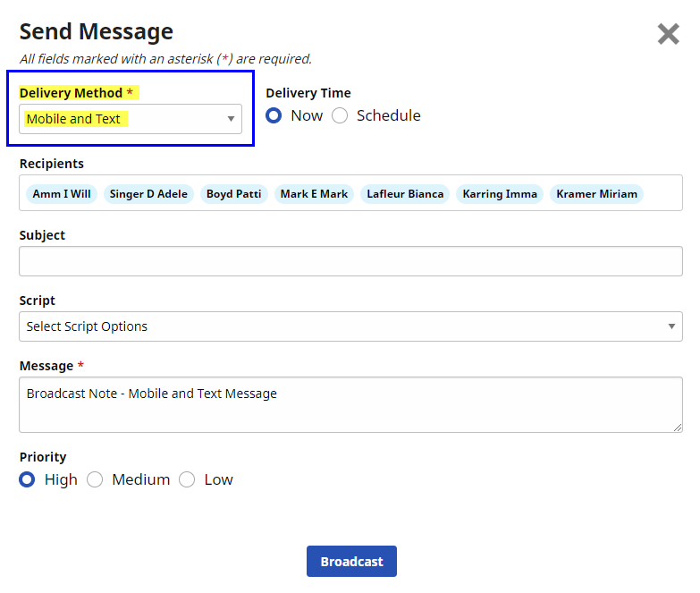This screenshot has height=593, width=700.
Task: Expand the Select Script Options dropdown
Action: point(340,326)
